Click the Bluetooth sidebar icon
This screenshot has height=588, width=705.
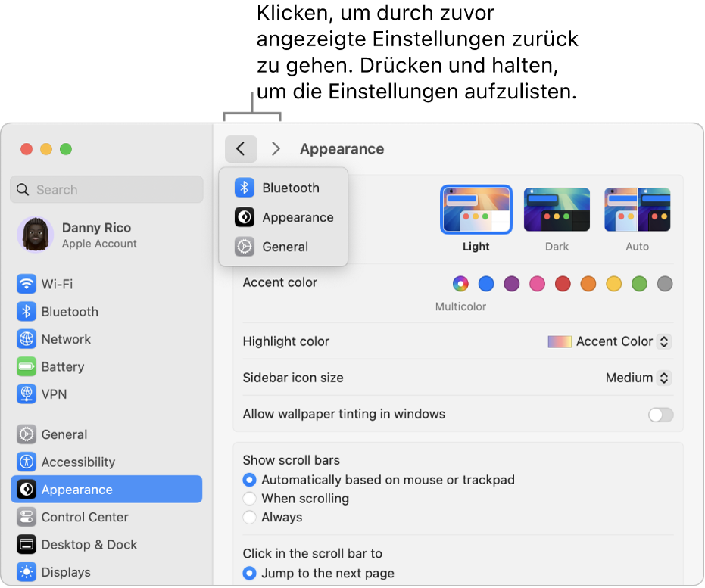click(x=27, y=311)
